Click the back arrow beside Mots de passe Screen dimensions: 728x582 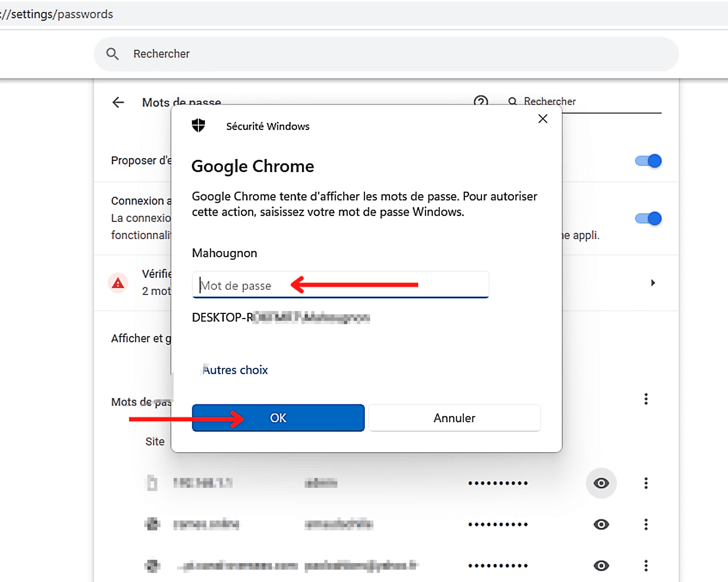tap(118, 102)
